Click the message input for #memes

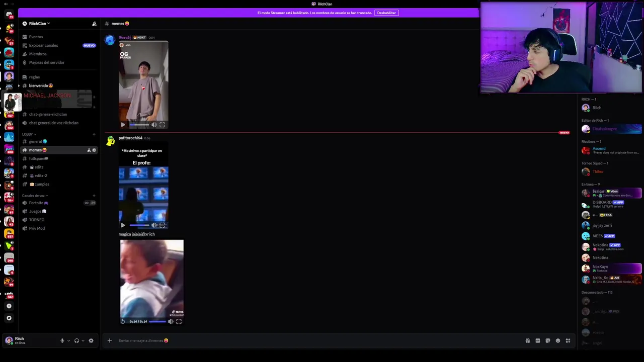pos(319,340)
